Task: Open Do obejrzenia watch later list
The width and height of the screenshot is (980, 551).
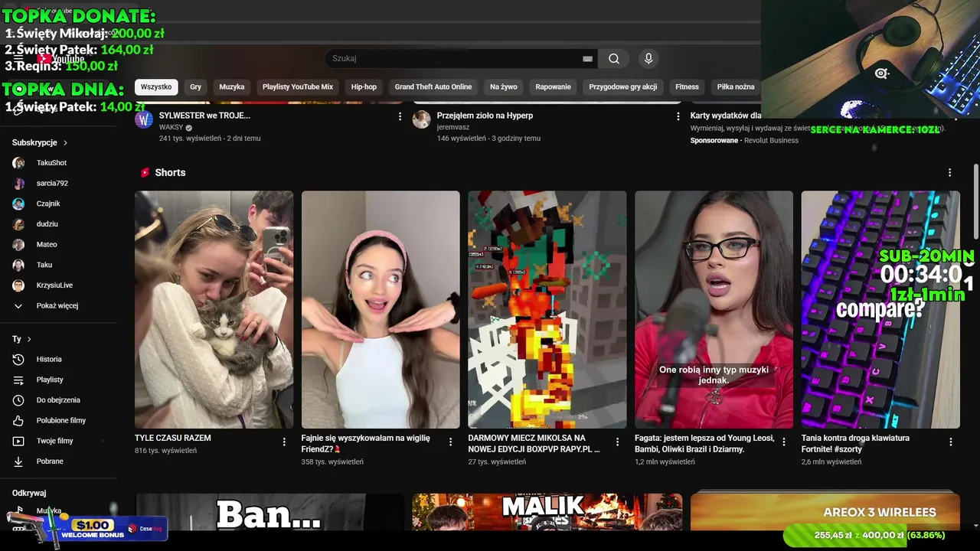Action: coord(58,400)
